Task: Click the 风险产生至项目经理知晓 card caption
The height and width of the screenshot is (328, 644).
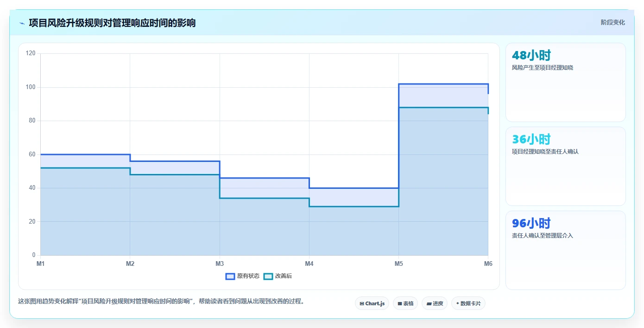Action: pyautogui.click(x=543, y=68)
